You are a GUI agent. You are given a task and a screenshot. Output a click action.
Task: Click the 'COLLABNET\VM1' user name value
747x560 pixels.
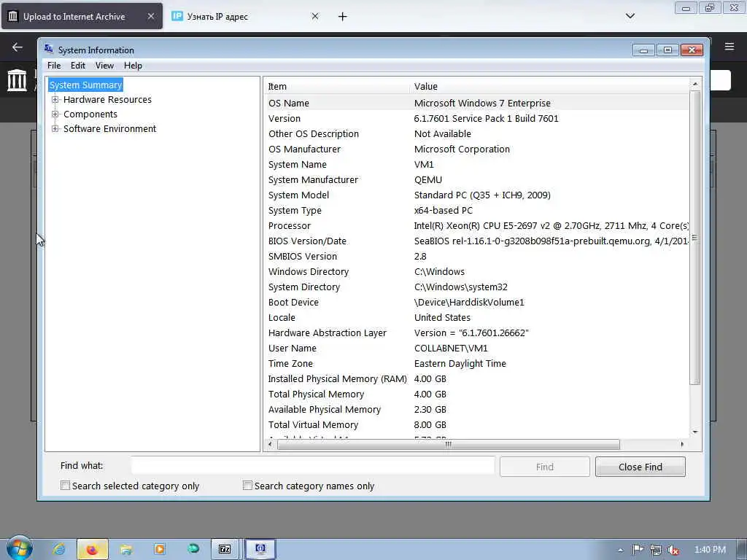click(451, 348)
